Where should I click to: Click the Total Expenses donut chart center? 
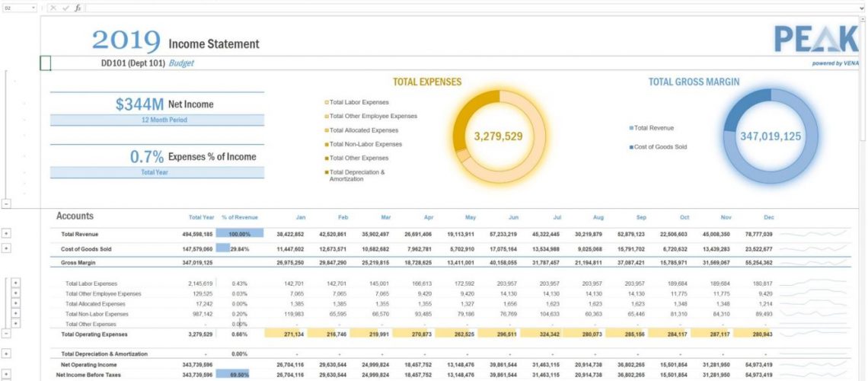[x=498, y=136]
